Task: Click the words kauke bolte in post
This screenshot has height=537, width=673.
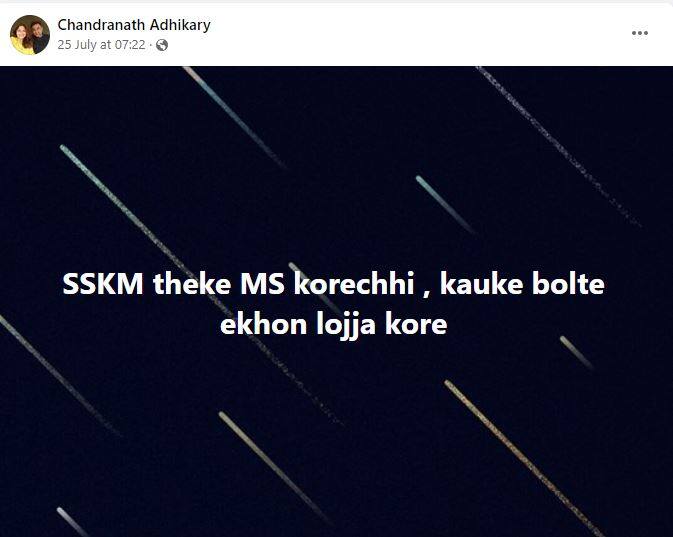Action: coord(522,284)
